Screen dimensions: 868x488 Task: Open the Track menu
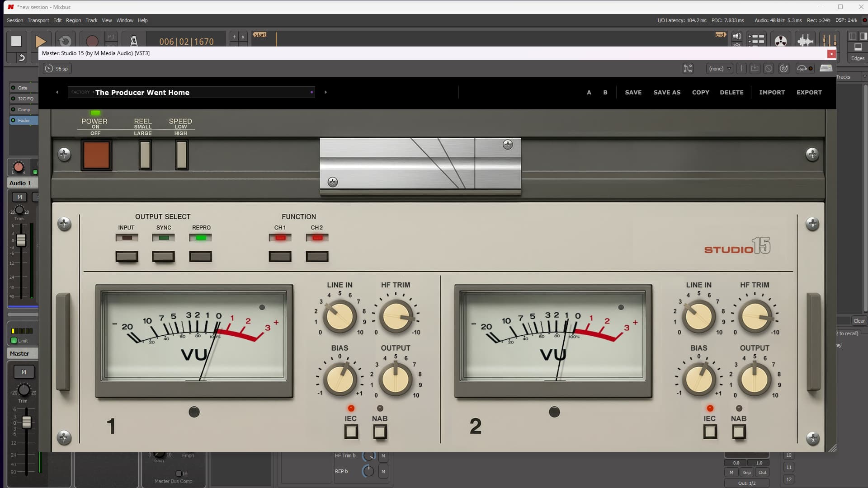(x=91, y=20)
